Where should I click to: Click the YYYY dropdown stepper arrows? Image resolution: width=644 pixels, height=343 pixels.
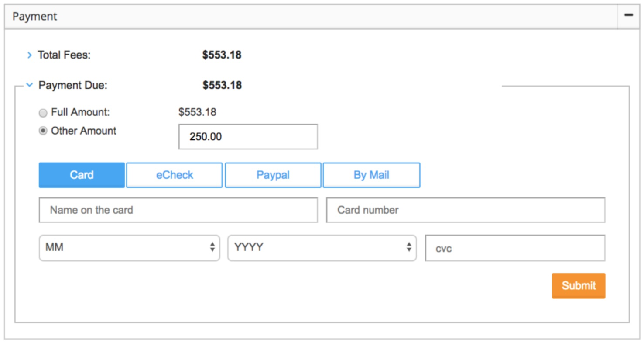[x=409, y=248]
